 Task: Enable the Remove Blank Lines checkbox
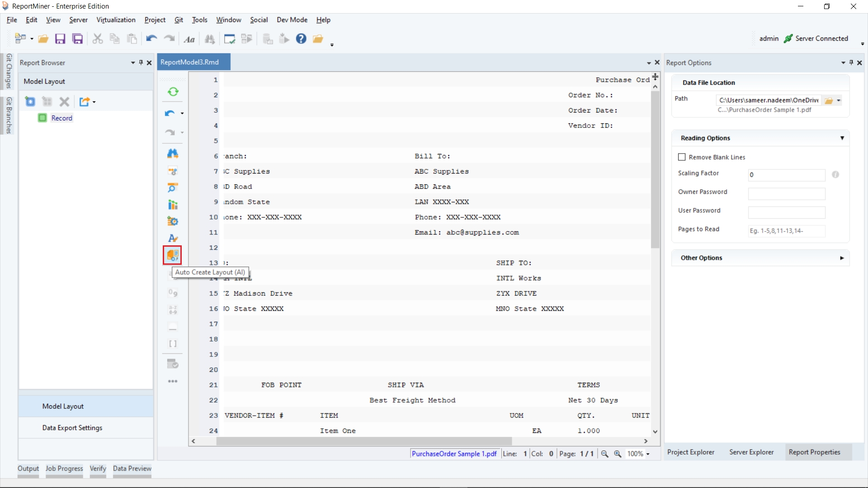pos(682,157)
